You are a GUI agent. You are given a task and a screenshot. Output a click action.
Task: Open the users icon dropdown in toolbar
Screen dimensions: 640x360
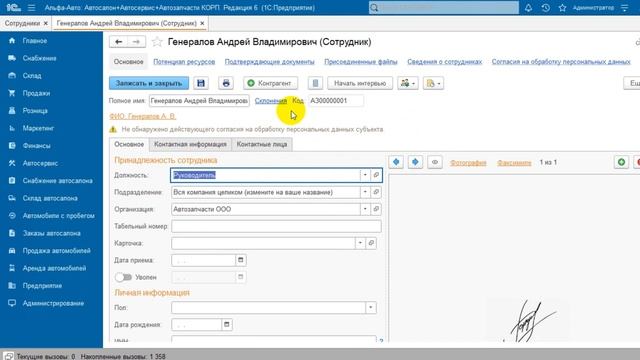point(408,83)
